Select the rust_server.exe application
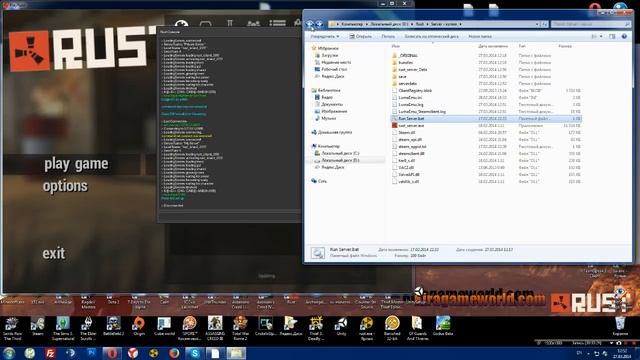640x360 pixels. coord(411,125)
